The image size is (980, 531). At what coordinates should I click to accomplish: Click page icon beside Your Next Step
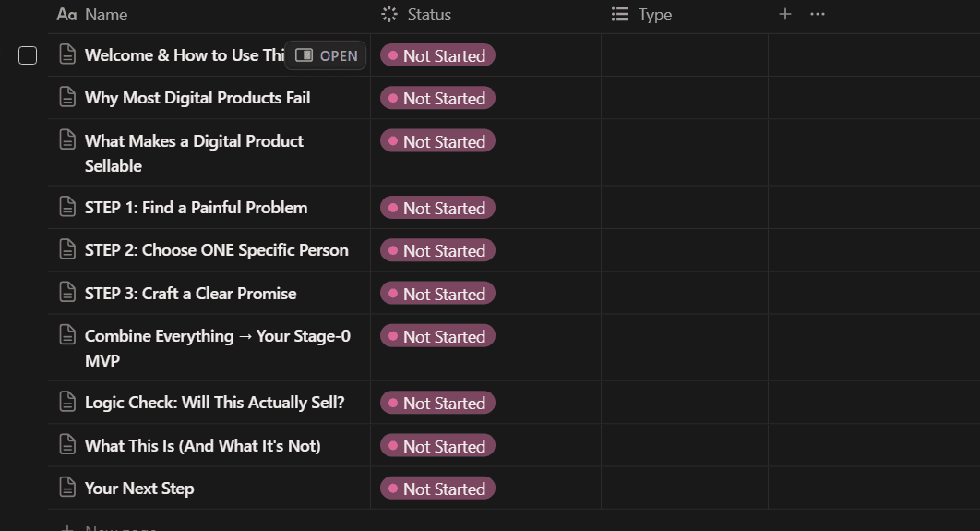tap(67, 488)
